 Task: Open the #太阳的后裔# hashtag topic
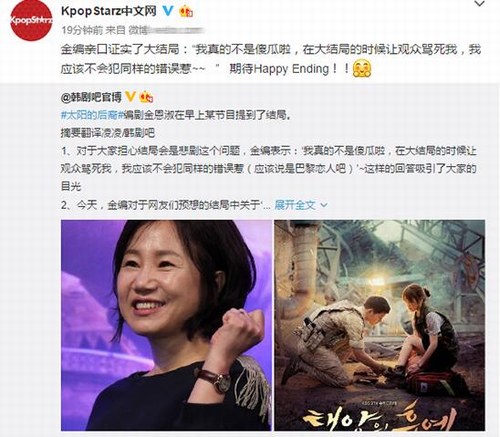pos(88,115)
